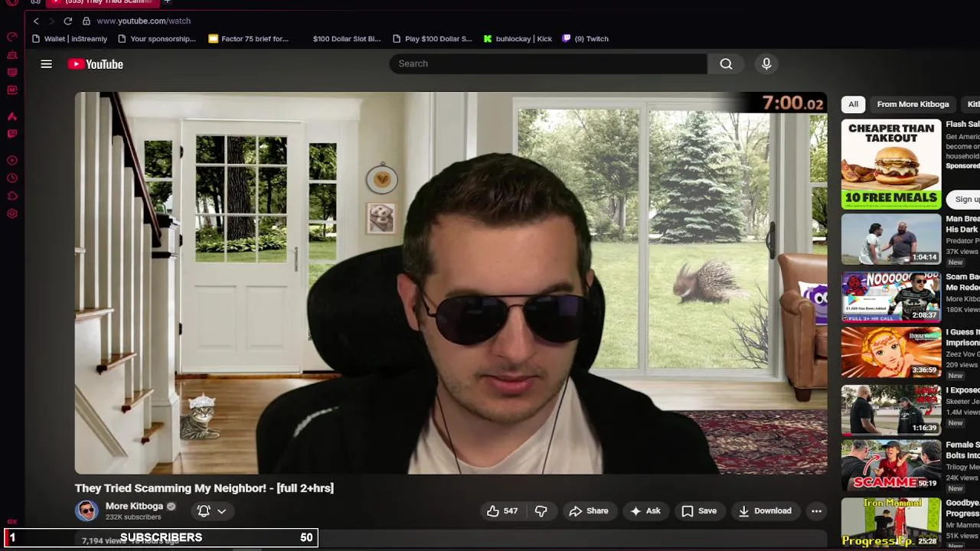
Task: Save the video to a playlist
Action: coord(699,511)
